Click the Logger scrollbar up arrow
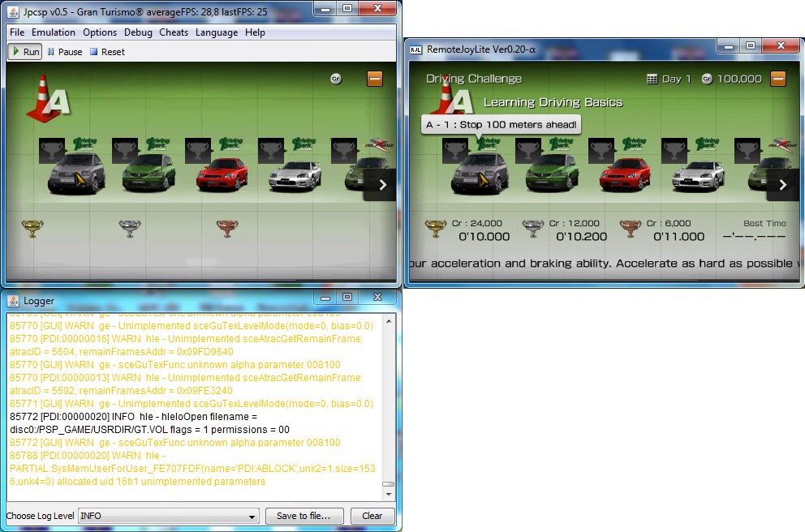Image resolution: width=805 pixels, height=532 pixels. coord(389,321)
